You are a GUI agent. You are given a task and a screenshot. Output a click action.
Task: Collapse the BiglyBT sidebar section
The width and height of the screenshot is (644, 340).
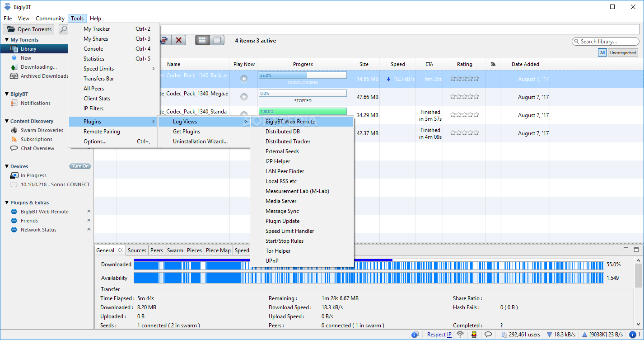tap(7, 94)
